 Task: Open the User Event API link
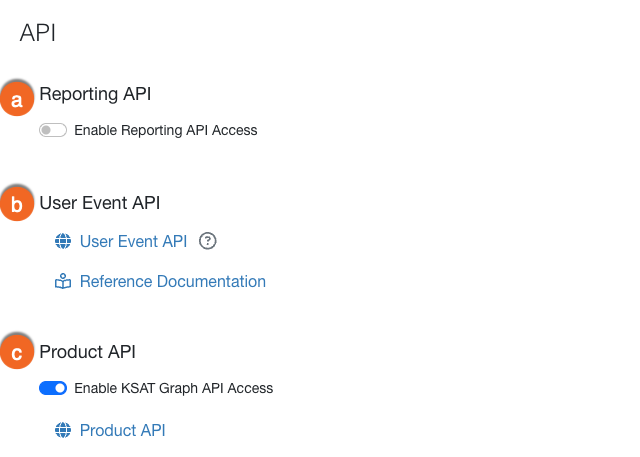[133, 241]
